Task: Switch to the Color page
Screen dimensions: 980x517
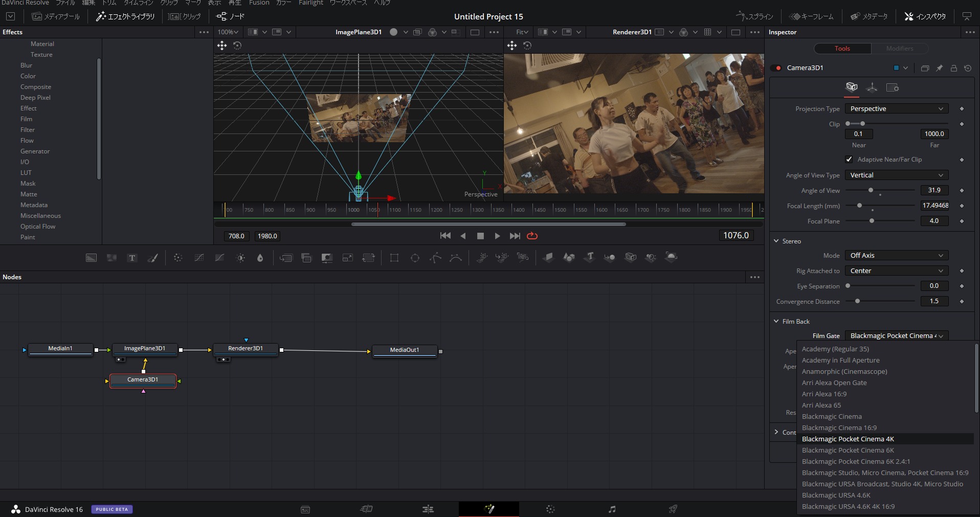Action: coord(551,509)
